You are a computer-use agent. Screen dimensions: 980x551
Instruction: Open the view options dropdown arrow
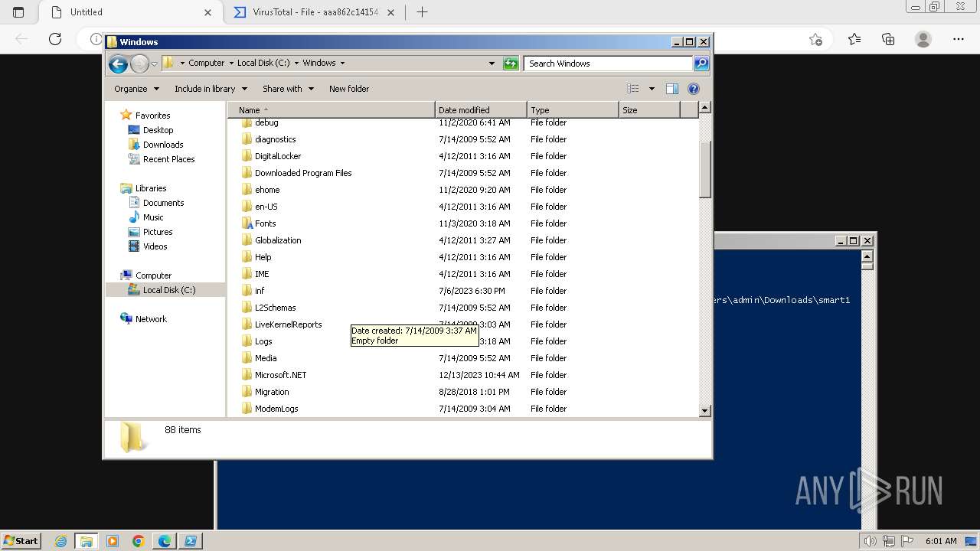tap(652, 89)
